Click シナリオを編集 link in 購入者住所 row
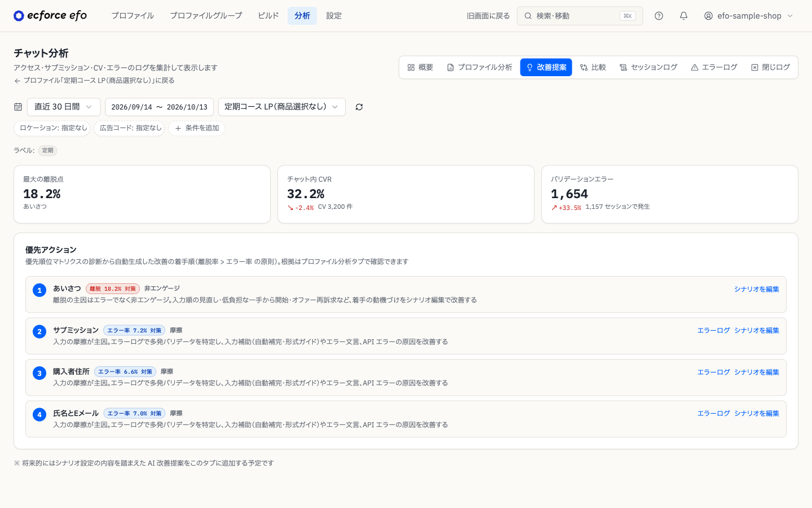This screenshot has height=508, width=812. coord(757,372)
